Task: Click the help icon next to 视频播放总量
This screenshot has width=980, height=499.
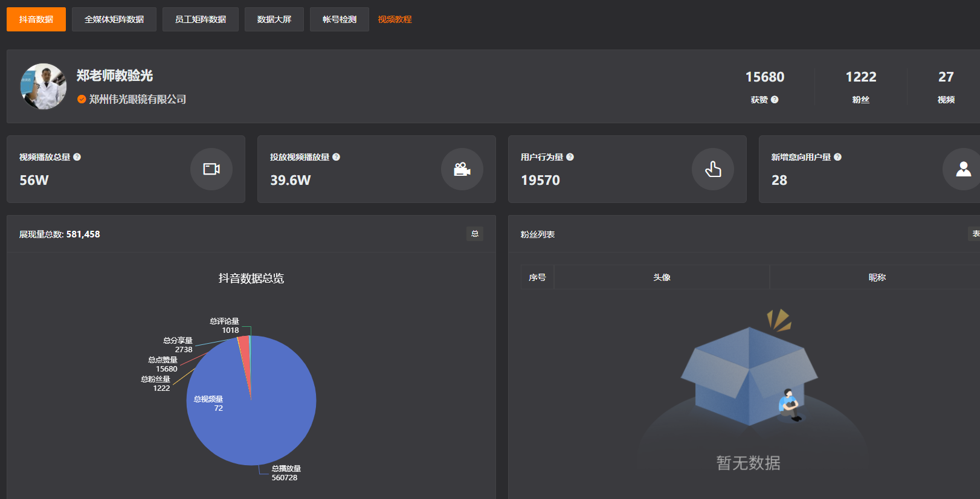Action: coord(77,157)
